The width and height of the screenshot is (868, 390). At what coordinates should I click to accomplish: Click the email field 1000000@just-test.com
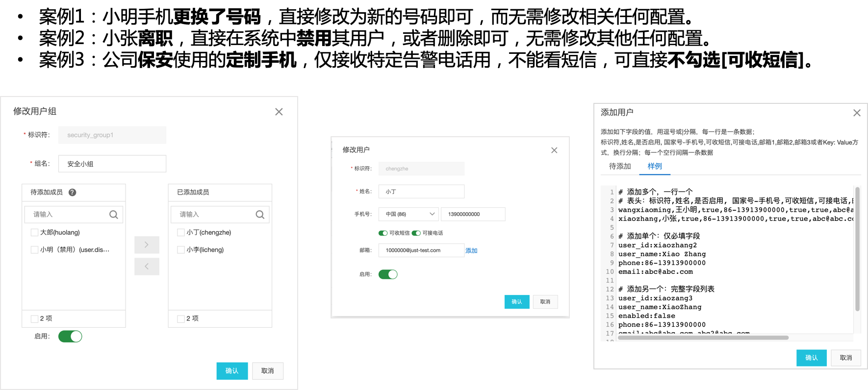click(x=421, y=250)
